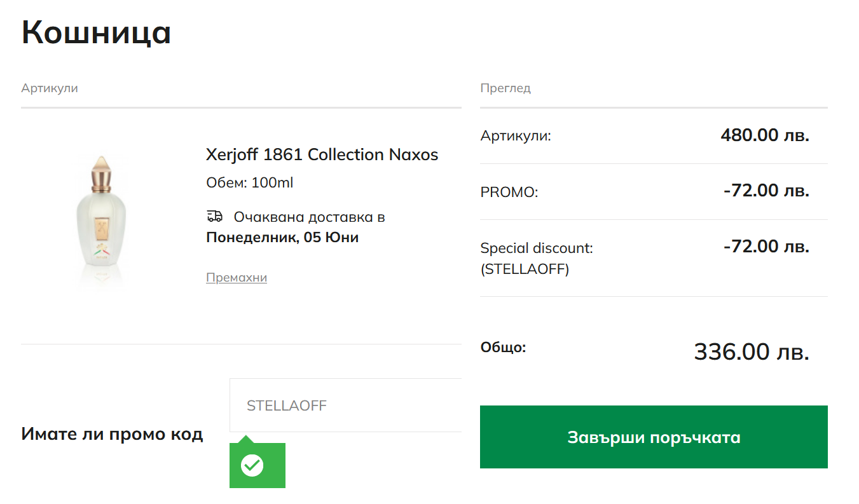Remove the item via the Премахни link
The image size is (859, 504).
coord(236,278)
